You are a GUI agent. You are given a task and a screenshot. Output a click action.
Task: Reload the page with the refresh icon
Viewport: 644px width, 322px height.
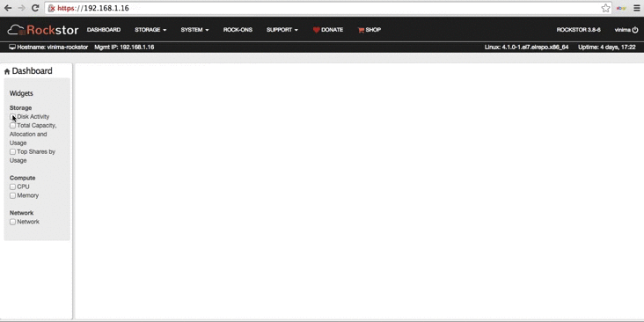click(35, 8)
